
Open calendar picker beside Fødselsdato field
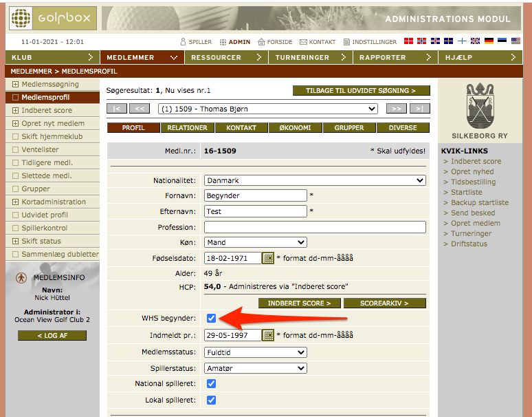tap(269, 258)
